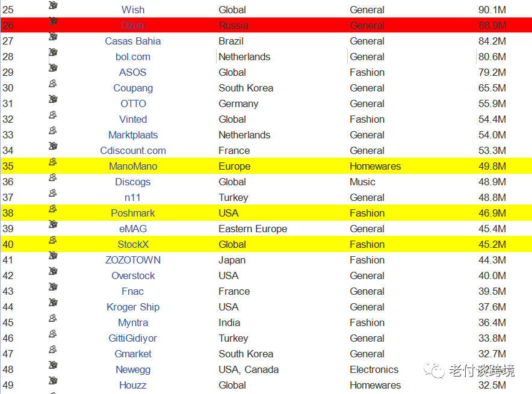Screen dimensions: 532x394
Task: Open the bol.com marketplace link
Action: pyautogui.click(x=133, y=57)
